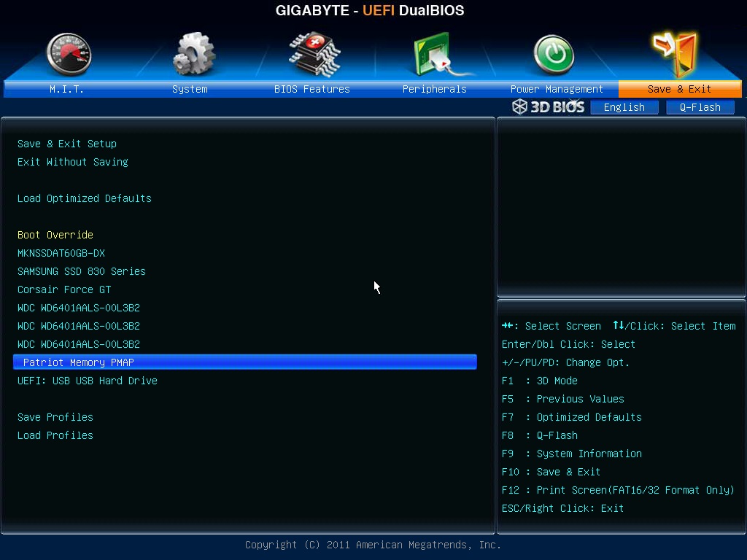Click the M.I.T. speedometer icon
Screen dimensions: 747x560
coord(69,54)
